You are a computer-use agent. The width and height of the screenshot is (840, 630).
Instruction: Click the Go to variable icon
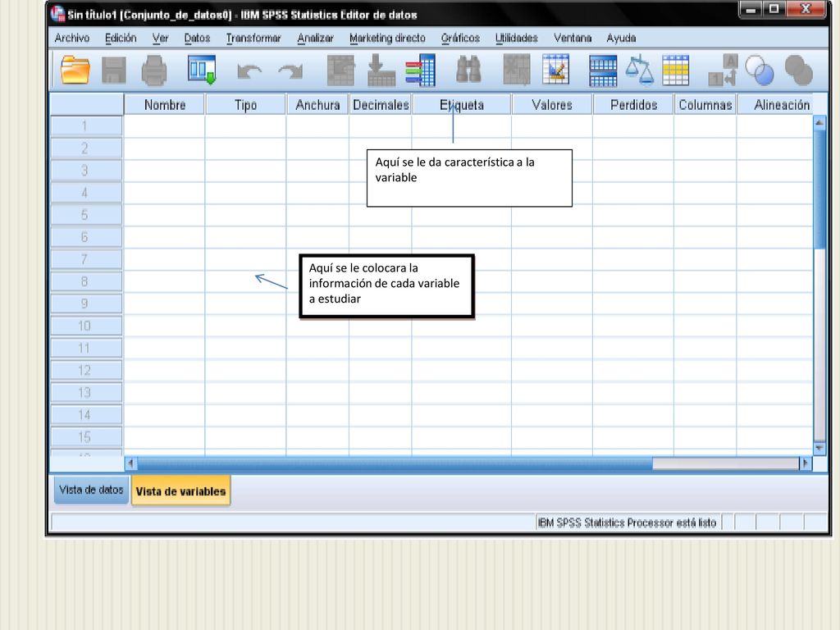click(x=381, y=71)
